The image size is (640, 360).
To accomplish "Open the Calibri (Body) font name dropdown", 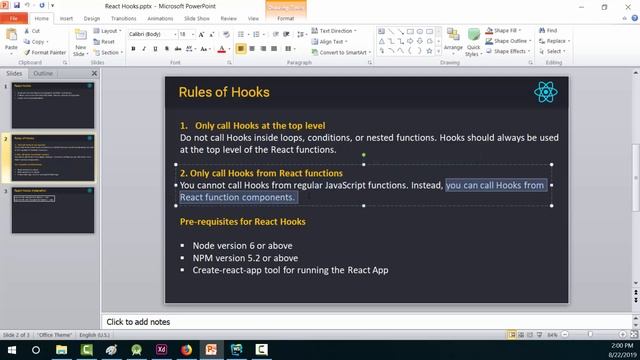I will pos(175,34).
